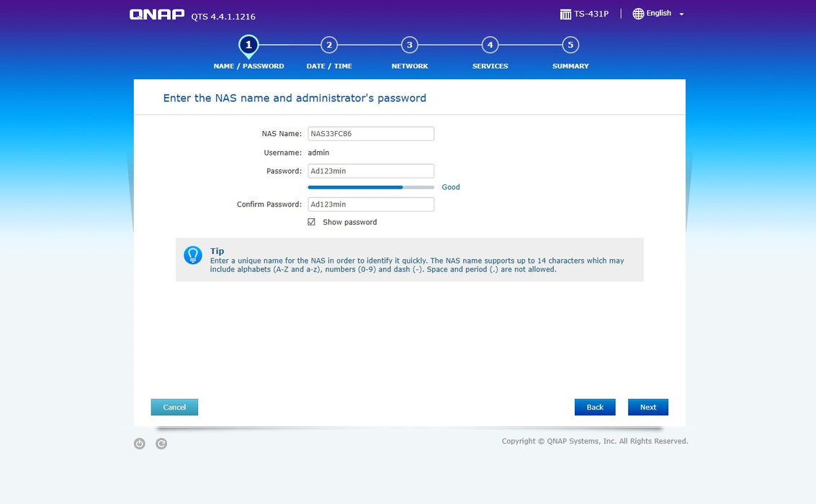Click the 'Confirm Password:' field label
This screenshot has width=816, height=504.
tap(269, 204)
